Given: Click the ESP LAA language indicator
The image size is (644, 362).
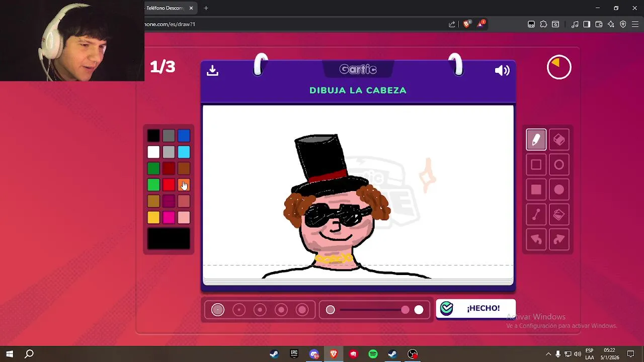Looking at the screenshot, I should [589, 354].
